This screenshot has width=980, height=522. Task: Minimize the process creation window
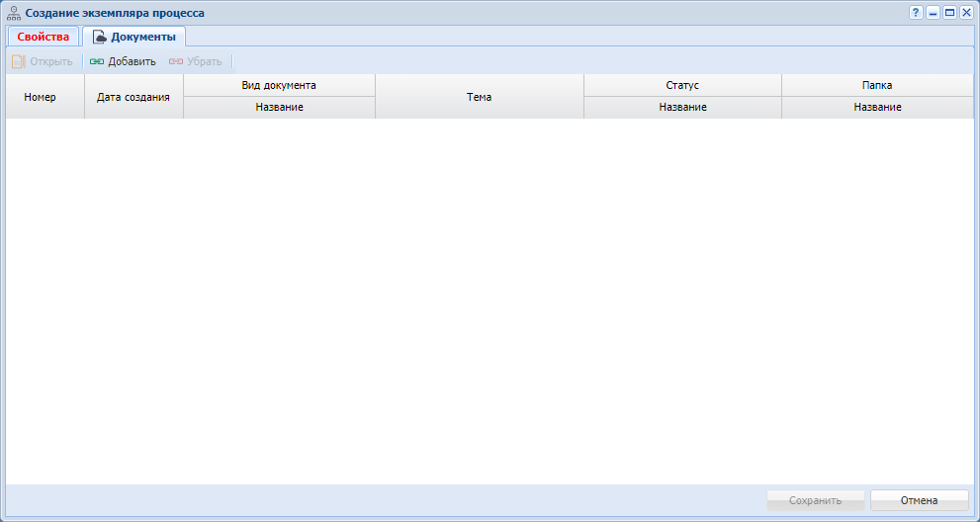(934, 13)
